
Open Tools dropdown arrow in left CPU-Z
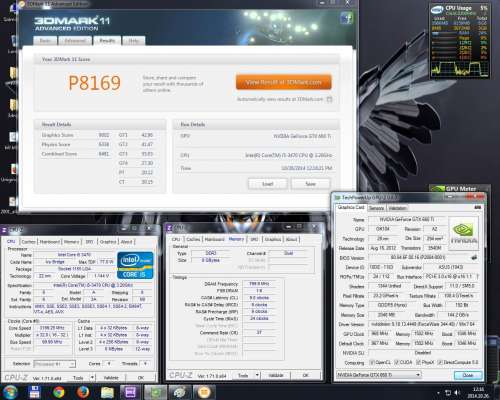point(92,378)
